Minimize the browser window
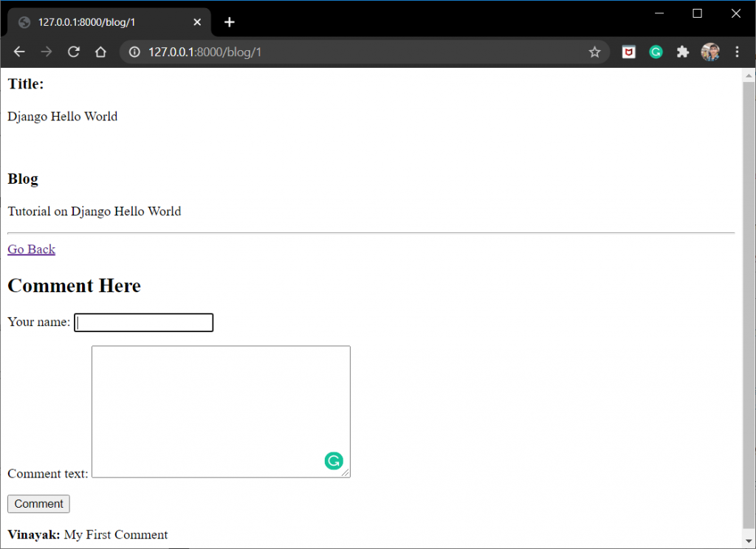Image resolution: width=756 pixels, height=549 pixels. pyautogui.click(x=659, y=13)
